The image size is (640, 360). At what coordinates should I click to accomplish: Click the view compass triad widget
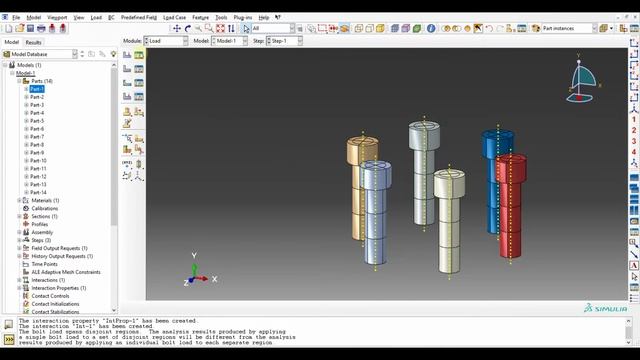pos(582,78)
